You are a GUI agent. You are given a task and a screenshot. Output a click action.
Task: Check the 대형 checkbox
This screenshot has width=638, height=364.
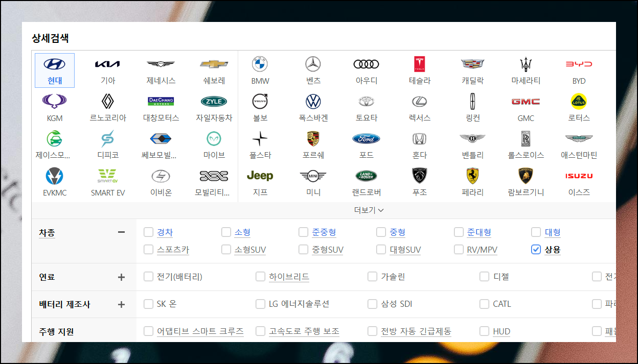[536, 232]
